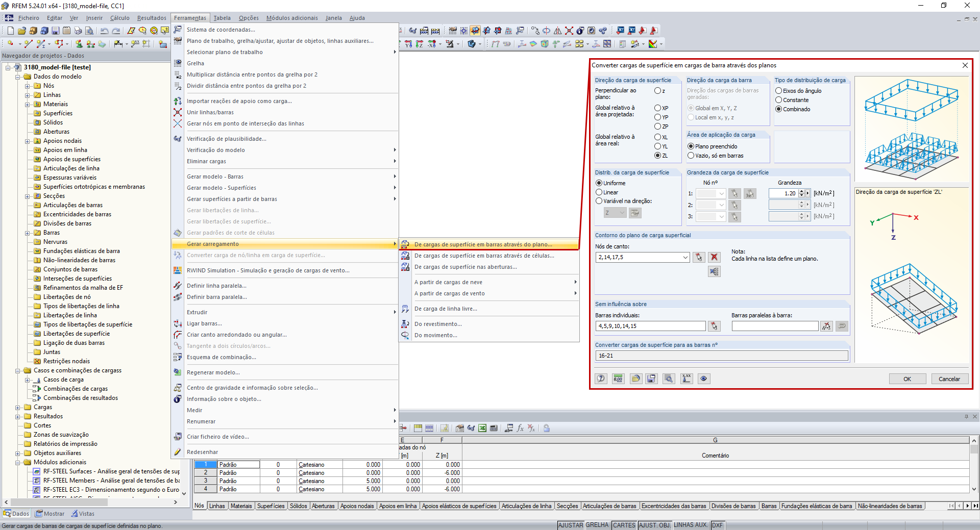Select the ZP projected area direction
Image resolution: width=980 pixels, height=530 pixels.
coord(658,127)
